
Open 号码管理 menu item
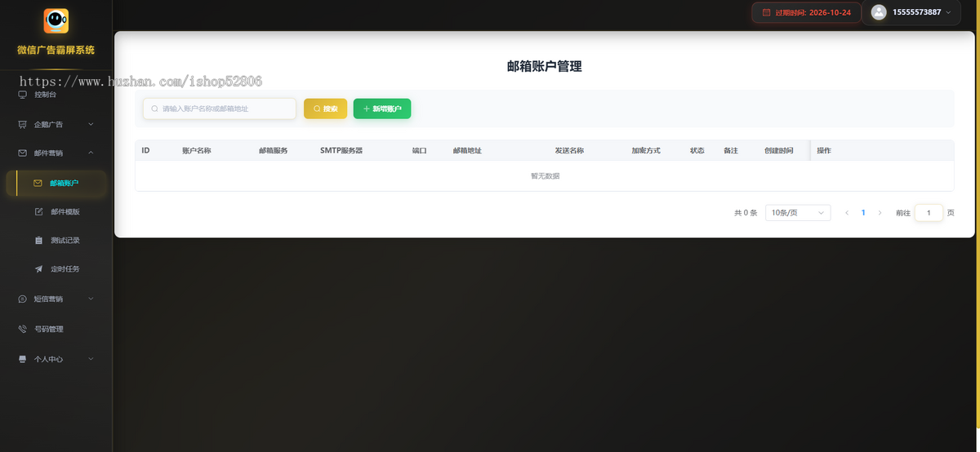(56, 329)
